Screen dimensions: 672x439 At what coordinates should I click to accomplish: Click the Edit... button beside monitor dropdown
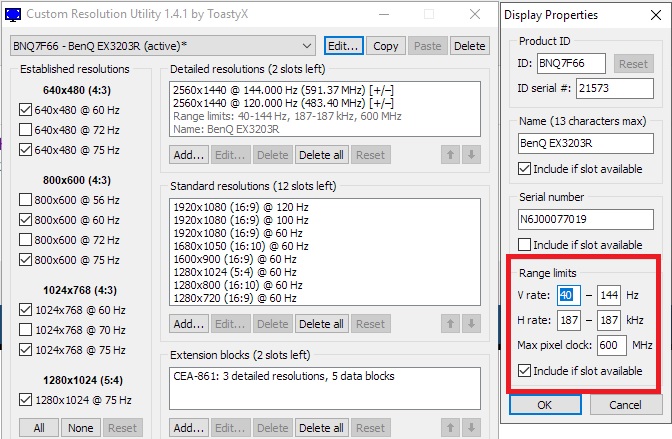click(343, 46)
